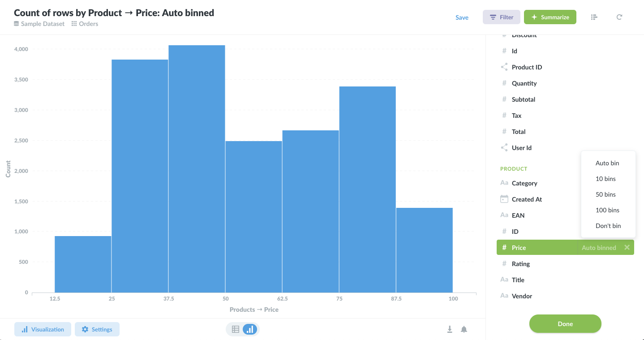Click the Save link

click(x=462, y=17)
